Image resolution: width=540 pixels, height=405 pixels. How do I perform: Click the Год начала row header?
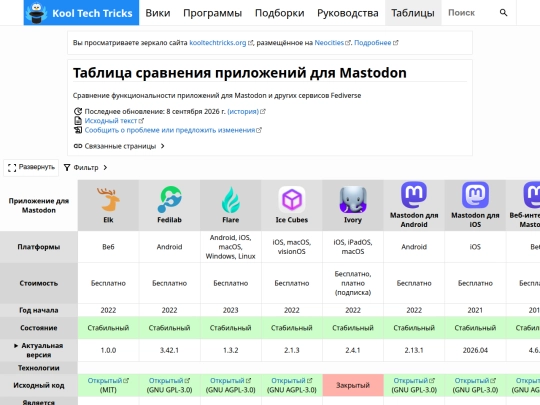click(39, 310)
